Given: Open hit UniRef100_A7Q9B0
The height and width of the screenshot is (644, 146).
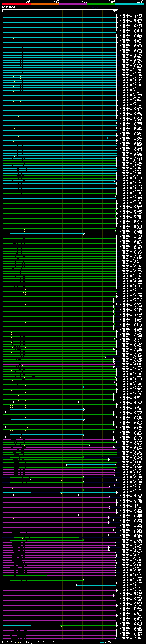Looking at the screenshot, I should coord(131,58).
